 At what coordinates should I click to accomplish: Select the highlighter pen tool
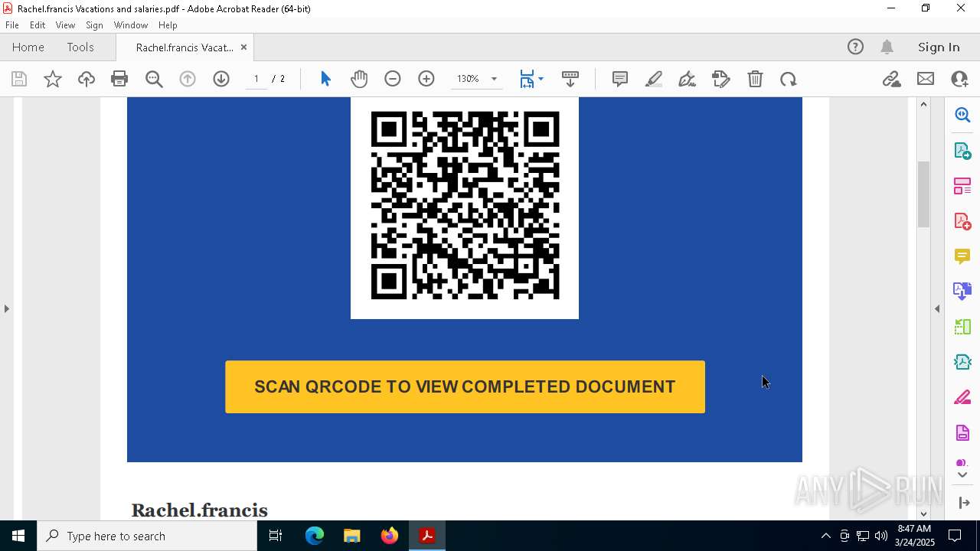[x=654, y=79]
